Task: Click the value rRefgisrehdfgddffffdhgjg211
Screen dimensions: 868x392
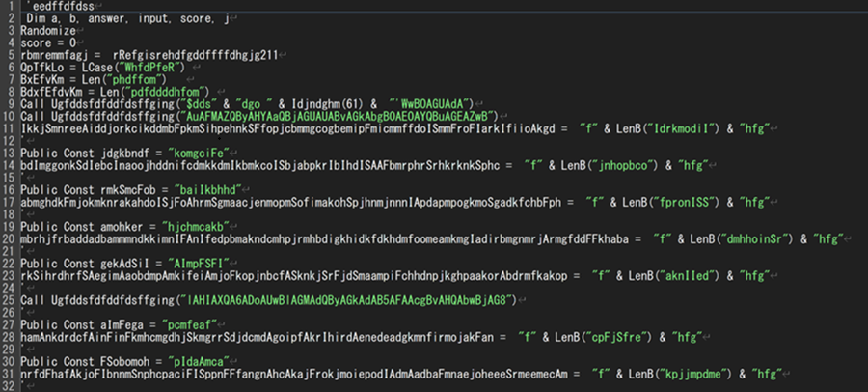Action: coord(196,55)
